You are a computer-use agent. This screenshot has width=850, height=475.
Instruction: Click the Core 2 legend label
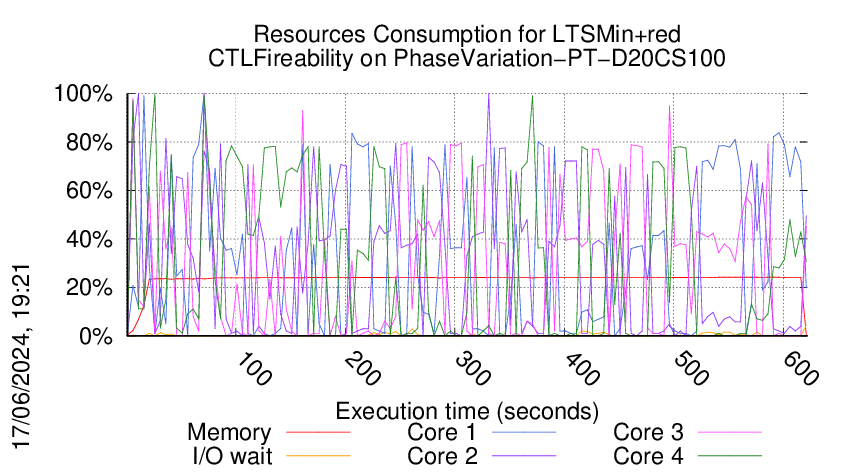pyautogui.click(x=442, y=456)
